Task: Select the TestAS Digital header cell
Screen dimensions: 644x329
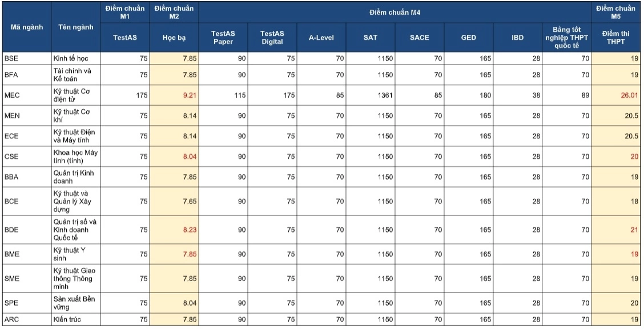Action: click(x=272, y=37)
